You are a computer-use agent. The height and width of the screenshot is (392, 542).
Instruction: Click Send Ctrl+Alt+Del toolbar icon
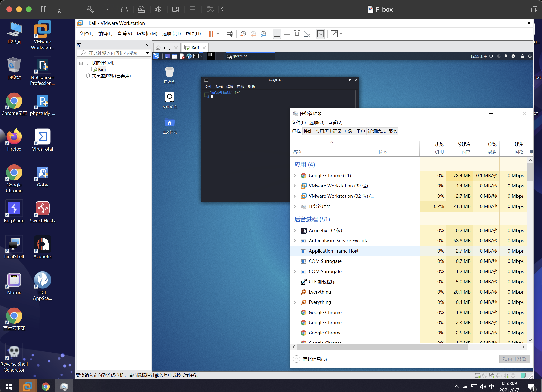(230, 34)
